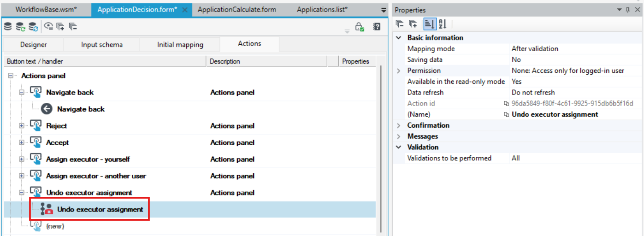Open the Input schema tab

101,44
